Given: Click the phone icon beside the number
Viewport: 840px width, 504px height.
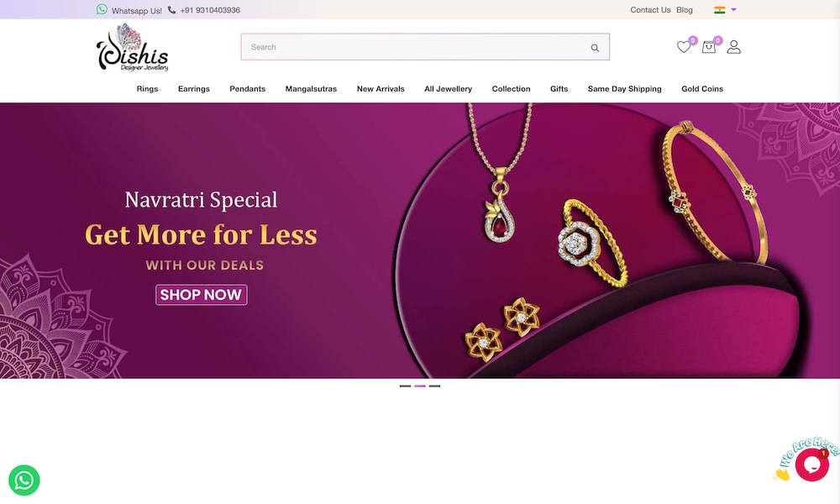Looking at the screenshot, I should [x=171, y=9].
